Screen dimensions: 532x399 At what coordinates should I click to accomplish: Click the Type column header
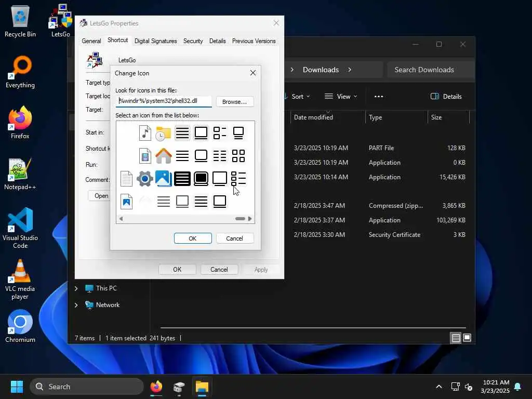coord(396,117)
